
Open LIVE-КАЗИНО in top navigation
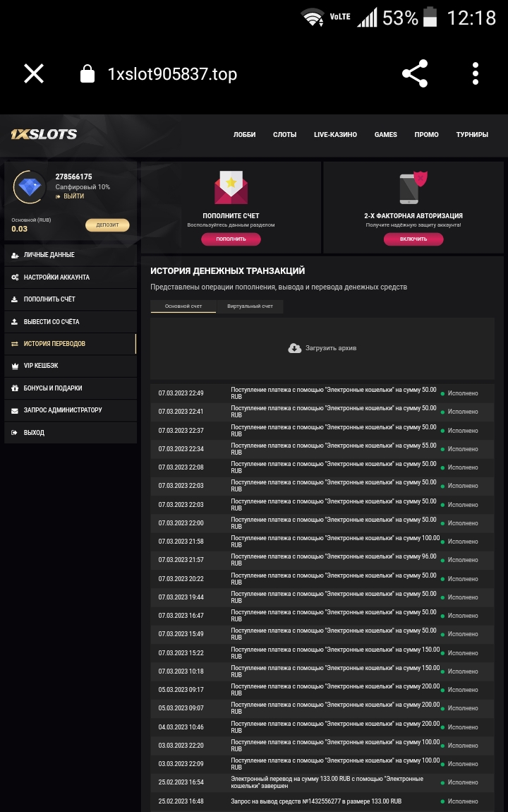point(335,135)
